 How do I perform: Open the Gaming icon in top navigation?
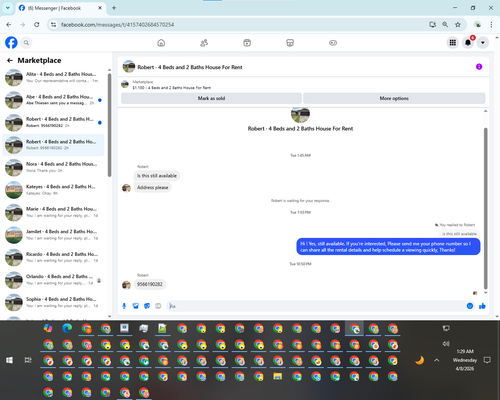click(x=333, y=43)
